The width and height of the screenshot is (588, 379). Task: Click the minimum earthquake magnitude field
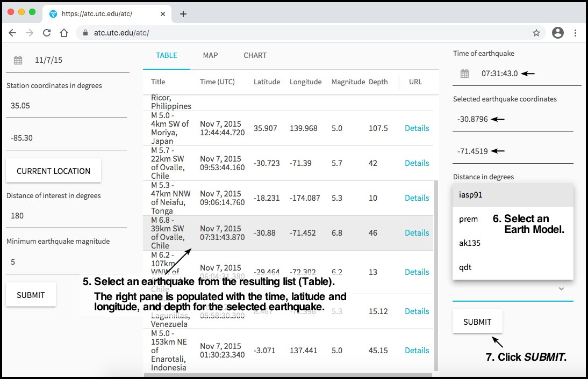[x=64, y=262]
